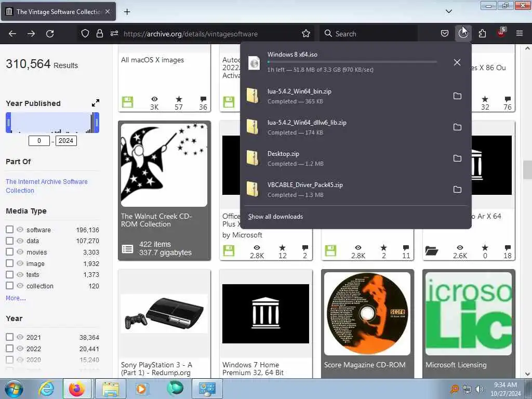532x399 pixels.
Task: Open the uBlock extension icon with badge
Action: click(501, 33)
